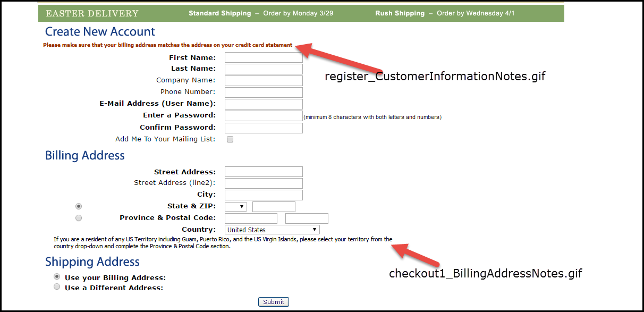Screen dimensions: 644x312
Task: Click the Confirm Password label
Action: [x=178, y=128]
